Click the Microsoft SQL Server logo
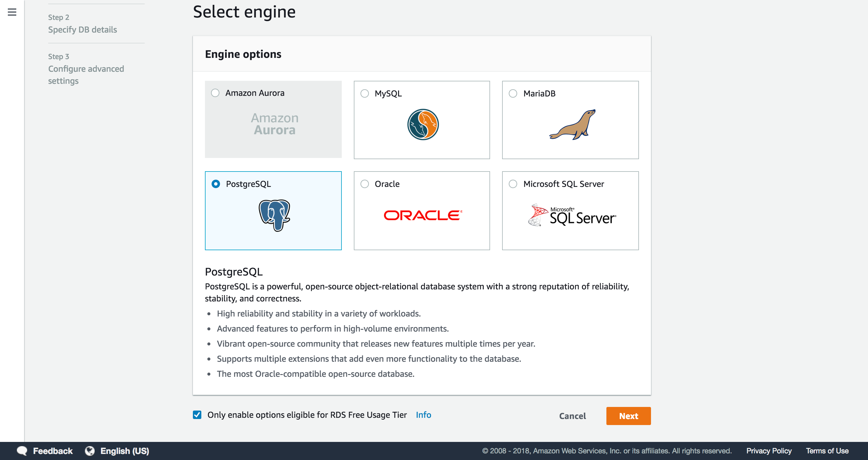Screen dimensions: 868x460 tap(571, 216)
